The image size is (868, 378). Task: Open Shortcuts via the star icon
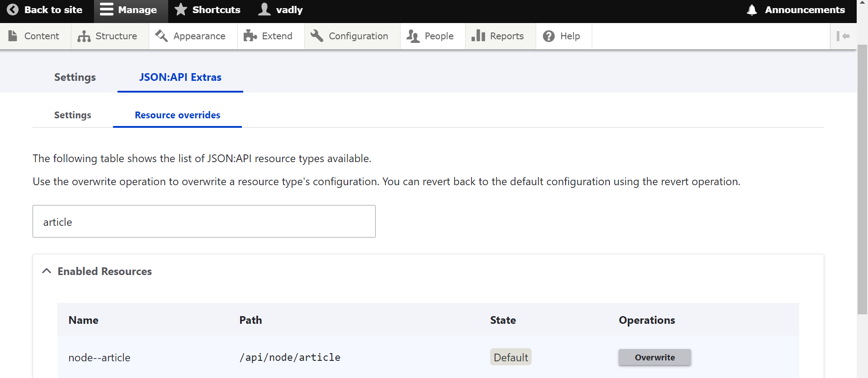click(x=181, y=10)
